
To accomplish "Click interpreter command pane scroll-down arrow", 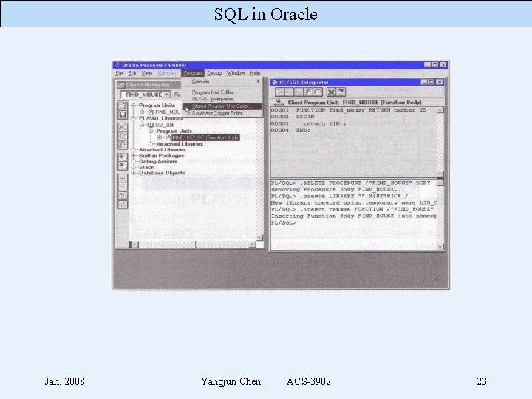I will (x=440, y=247).
